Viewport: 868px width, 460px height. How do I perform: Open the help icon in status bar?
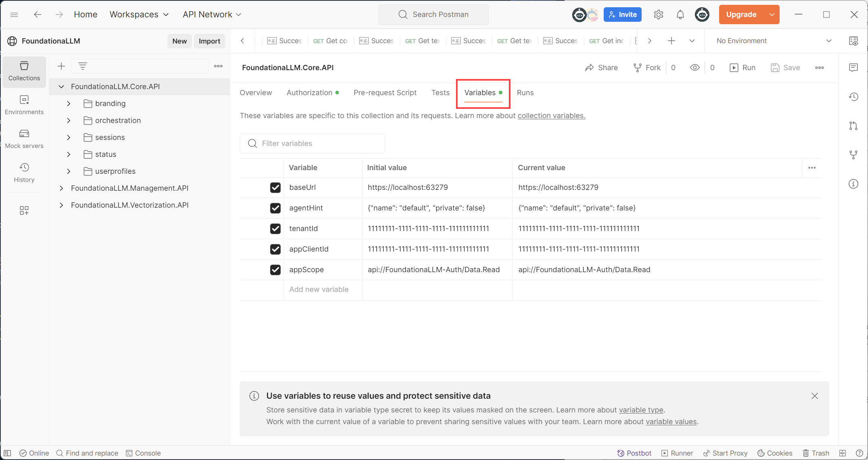(860, 453)
